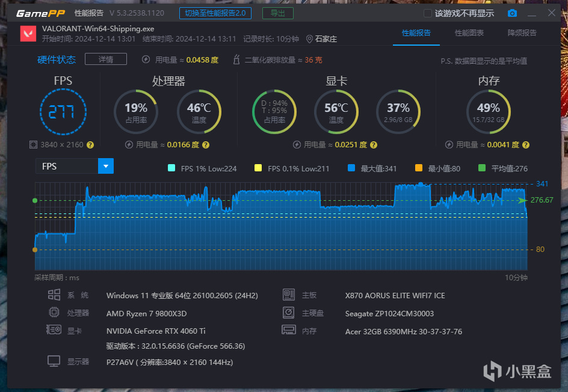568x392 pixels.
Task: Click the help icon beside GPU 0.0251 度
Action: point(374,145)
